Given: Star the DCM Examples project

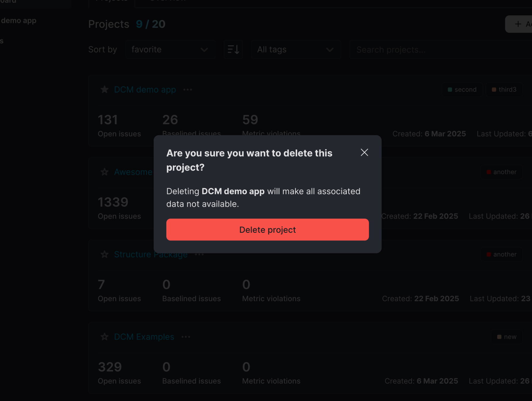Looking at the screenshot, I should 104,337.
